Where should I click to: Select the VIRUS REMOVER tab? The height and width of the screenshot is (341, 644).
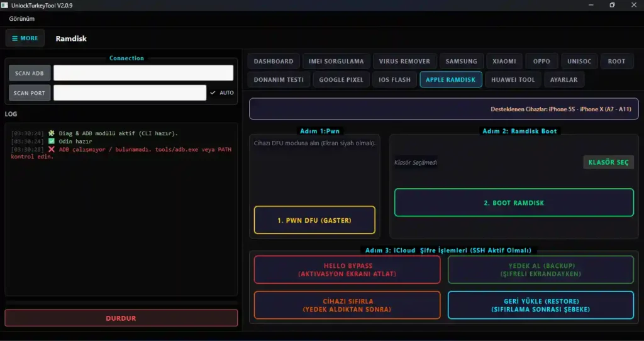tap(404, 61)
